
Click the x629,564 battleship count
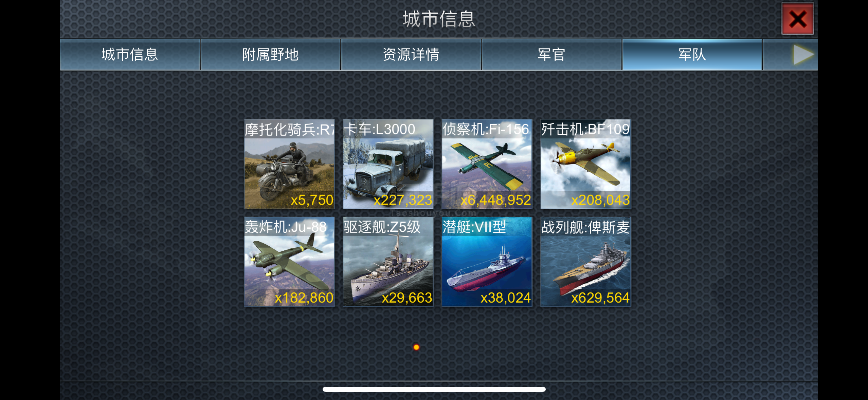(x=600, y=298)
